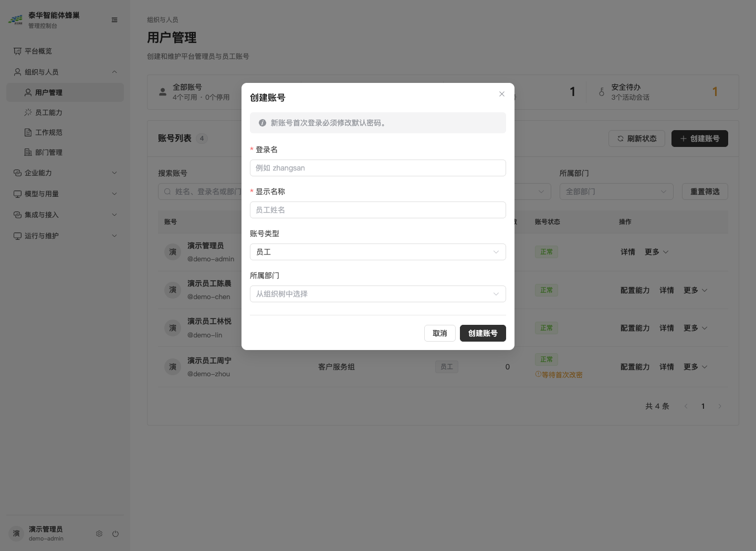
Task: Click the 平台概览 sidebar icon
Action: 17,51
